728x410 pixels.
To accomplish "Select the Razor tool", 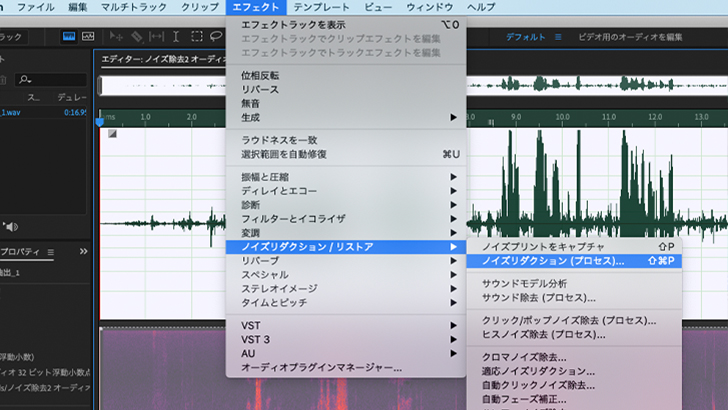I will pyautogui.click(x=136, y=37).
